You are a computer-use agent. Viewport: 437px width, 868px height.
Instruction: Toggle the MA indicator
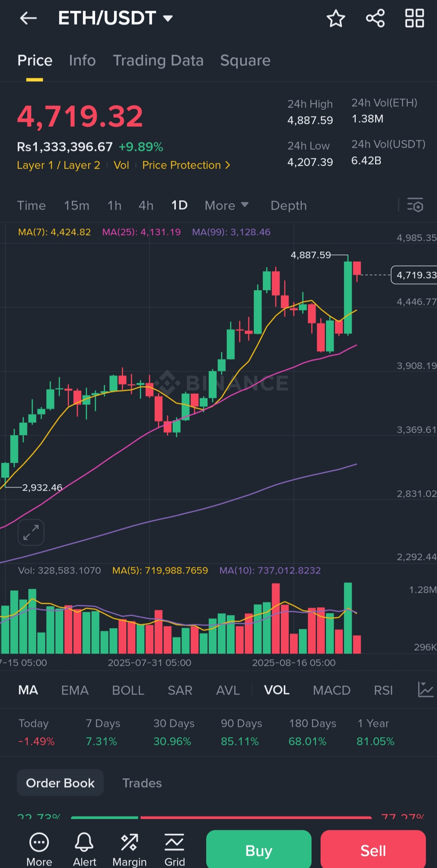28,690
